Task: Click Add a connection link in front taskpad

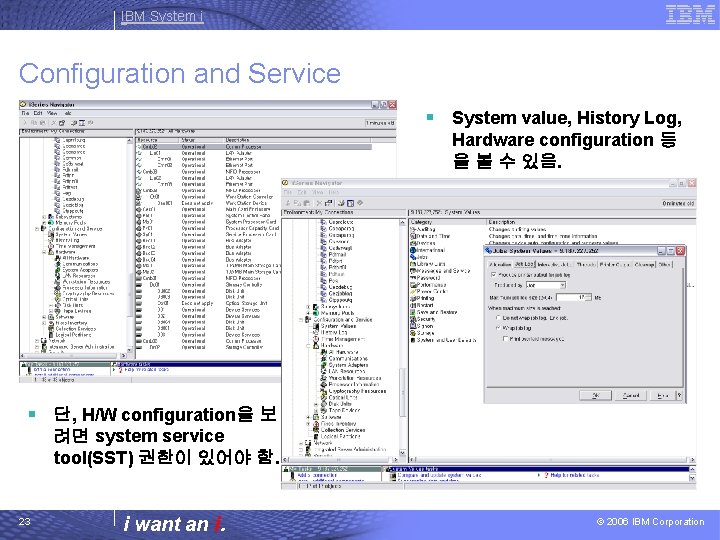Action: pos(317,475)
